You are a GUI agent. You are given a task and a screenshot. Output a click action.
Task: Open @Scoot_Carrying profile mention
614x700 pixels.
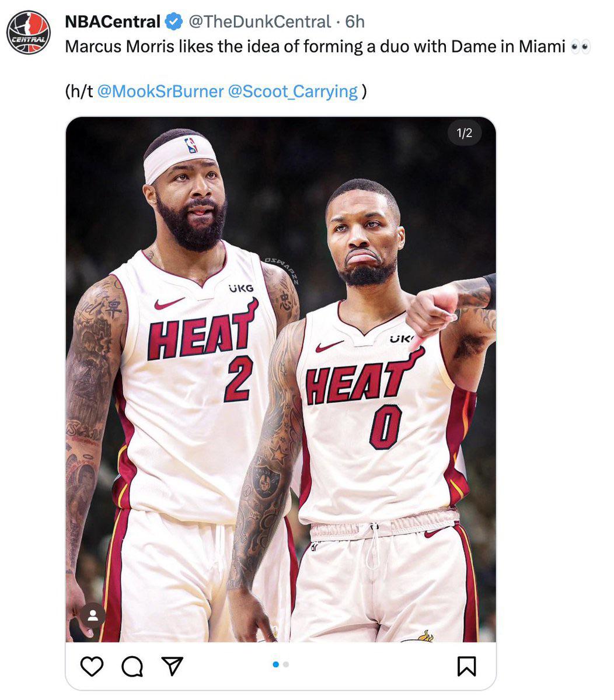[x=293, y=92]
